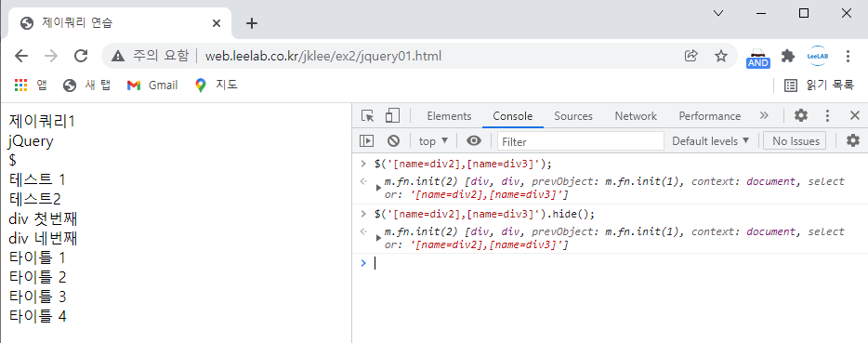
Task: Click the browser forward arrow
Action: [51, 56]
